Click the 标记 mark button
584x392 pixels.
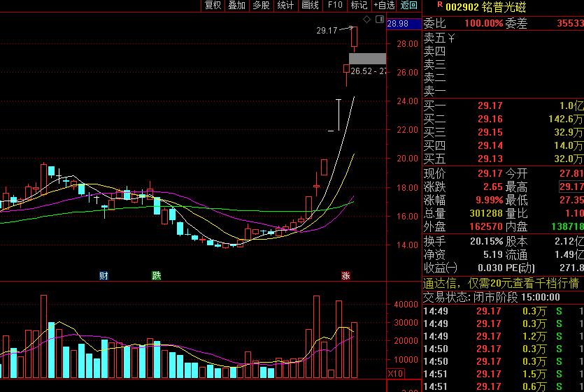[359, 5]
